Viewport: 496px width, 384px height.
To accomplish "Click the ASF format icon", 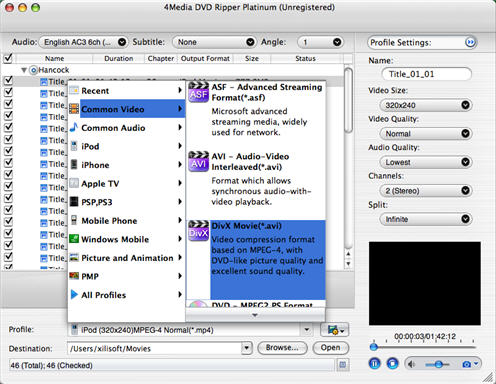I will pos(199,92).
